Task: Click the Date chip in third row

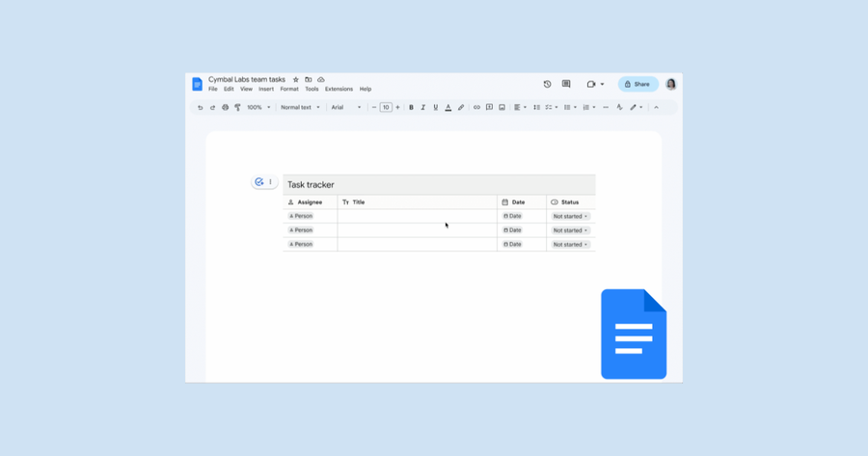Action: pyautogui.click(x=512, y=244)
